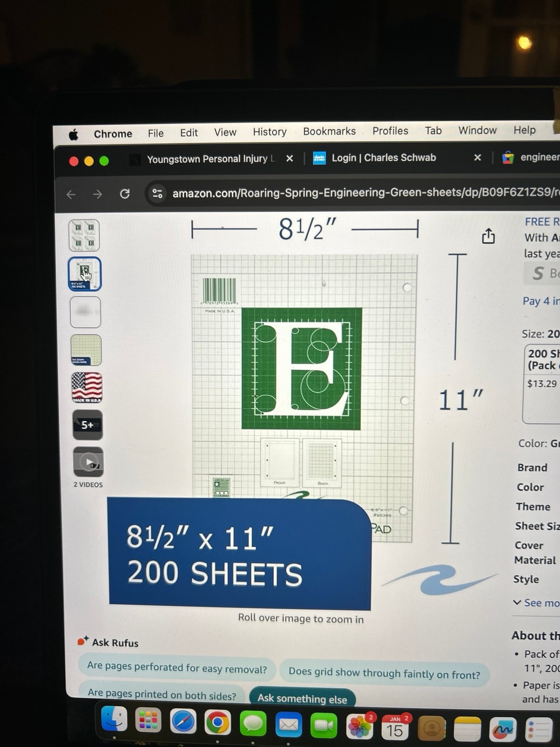Screen dimensions: 560x747
Task: Open Notes from the Dock
Action: coord(467,729)
